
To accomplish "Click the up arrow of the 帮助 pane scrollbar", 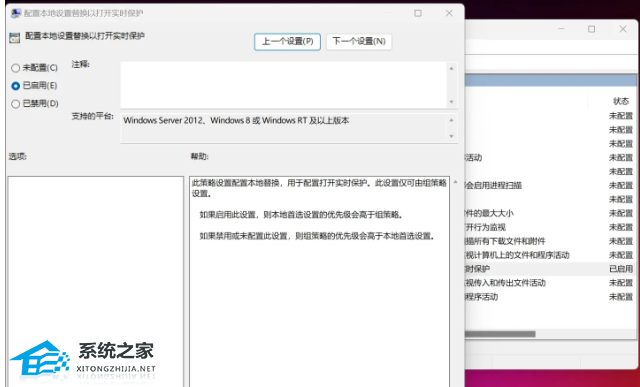I will tap(456, 182).
